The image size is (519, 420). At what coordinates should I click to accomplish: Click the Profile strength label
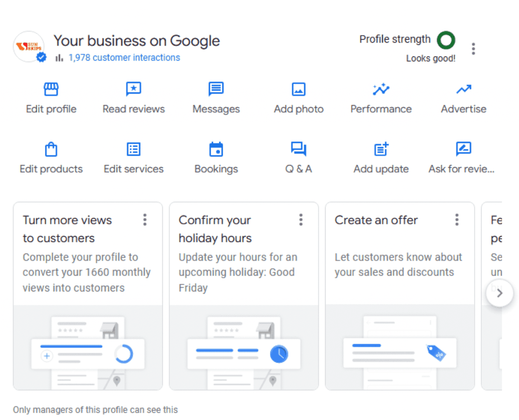click(x=395, y=39)
